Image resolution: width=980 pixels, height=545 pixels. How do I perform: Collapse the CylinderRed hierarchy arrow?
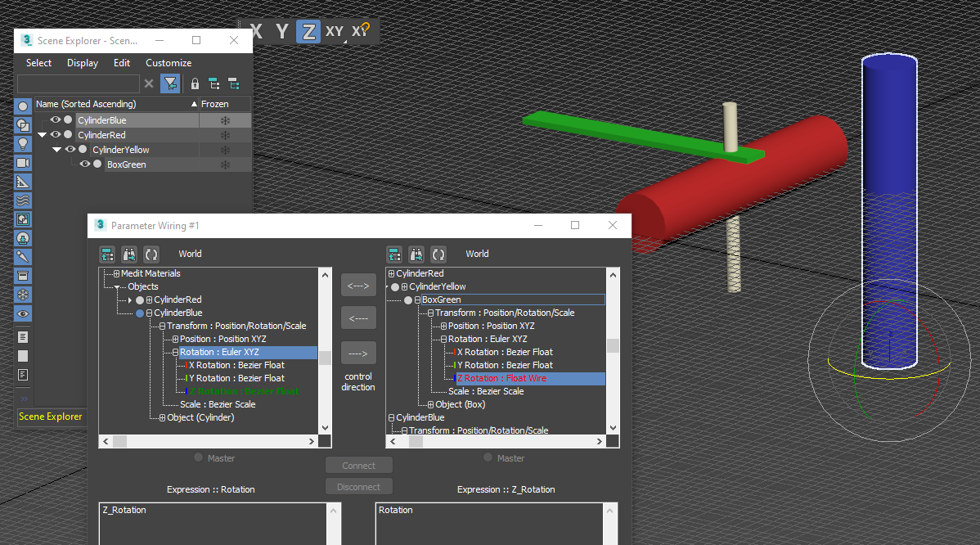42,134
